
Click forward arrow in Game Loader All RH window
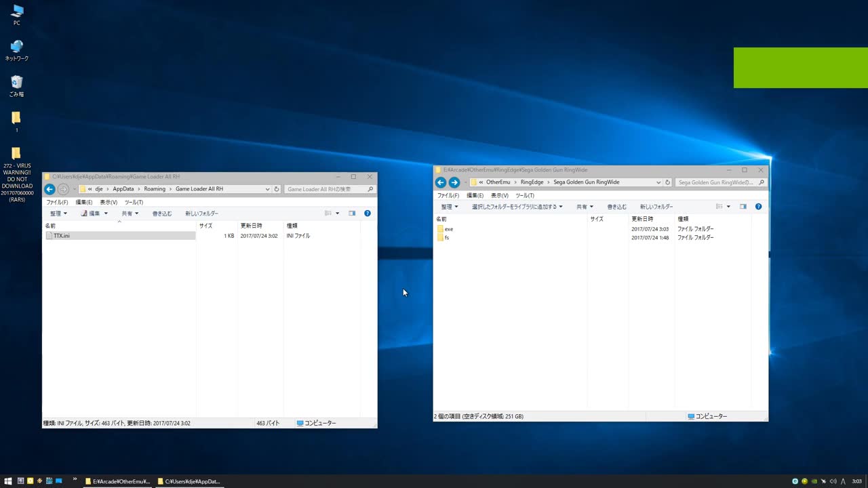[63, 189]
